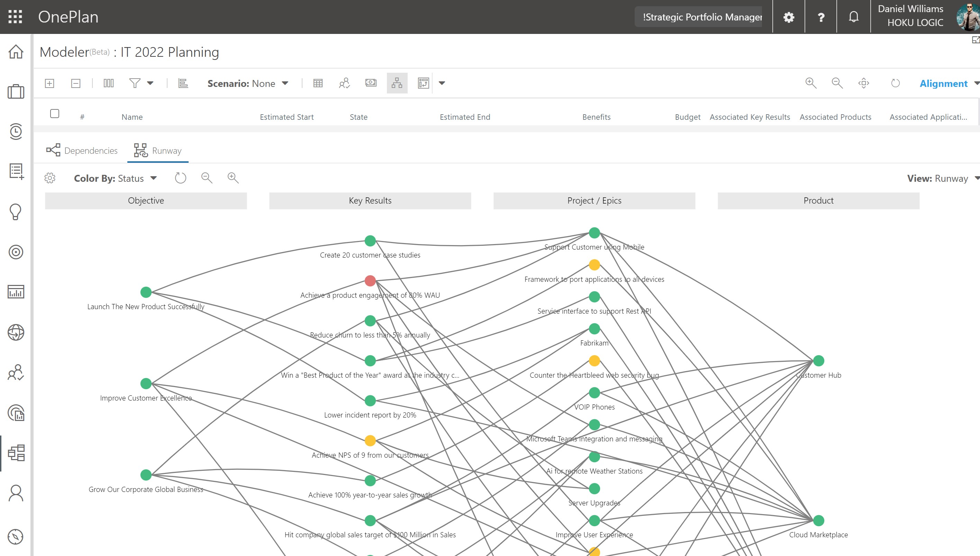Screen dimensions: 980x556
Task: Open the compass sidebar icon
Action: [x=16, y=537]
